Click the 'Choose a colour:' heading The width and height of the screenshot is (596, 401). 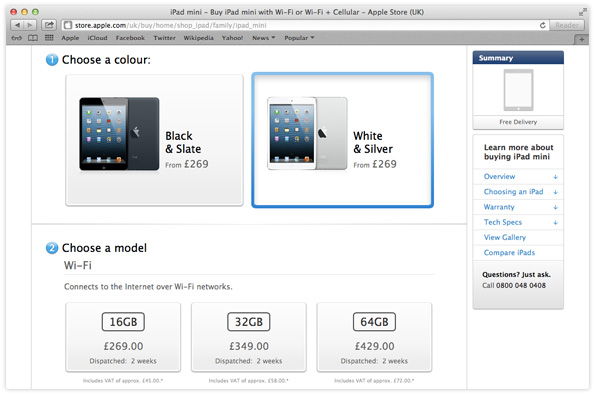[106, 60]
